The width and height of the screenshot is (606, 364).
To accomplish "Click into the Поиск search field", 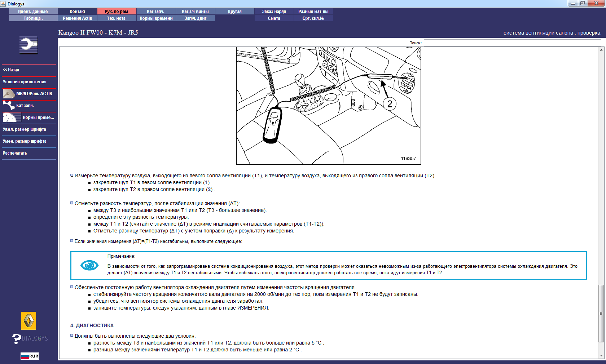I will point(512,43).
